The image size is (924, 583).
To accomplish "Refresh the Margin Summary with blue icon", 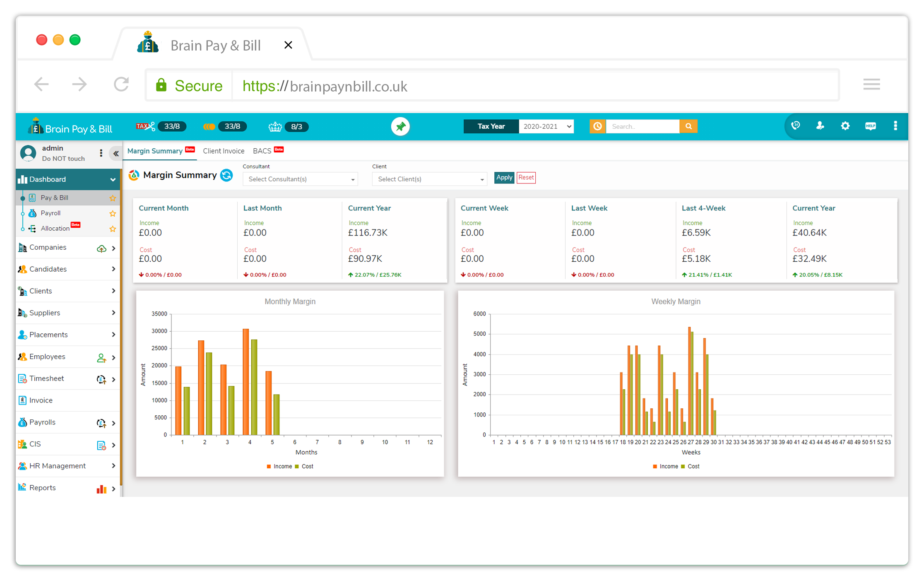I will click(226, 175).
